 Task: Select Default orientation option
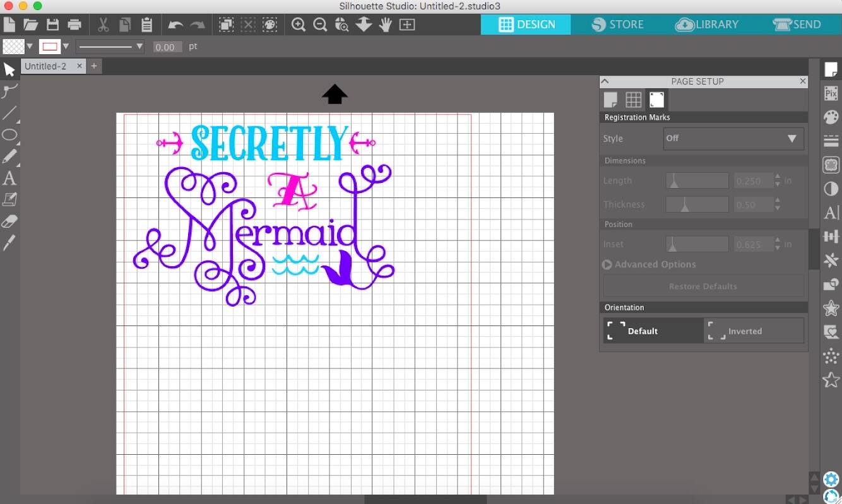tap(653, 331)
